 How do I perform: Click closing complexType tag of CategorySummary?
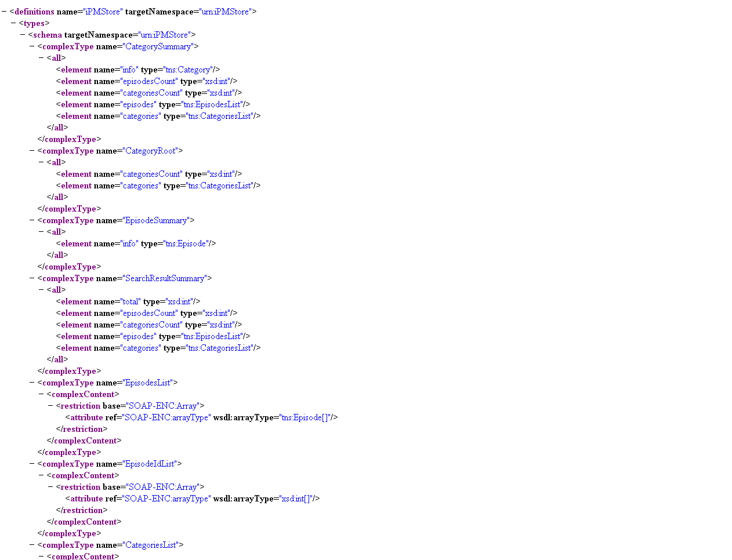(x=70, y=139)
